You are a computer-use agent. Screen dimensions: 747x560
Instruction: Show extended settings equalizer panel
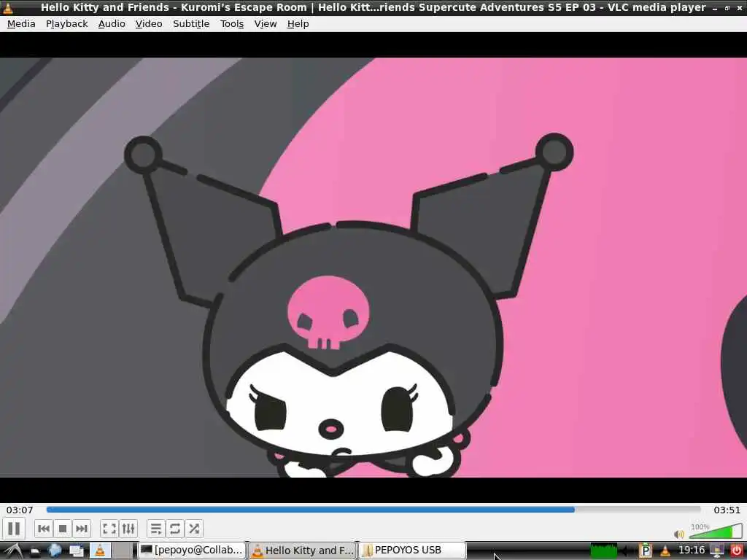point(128,529)
